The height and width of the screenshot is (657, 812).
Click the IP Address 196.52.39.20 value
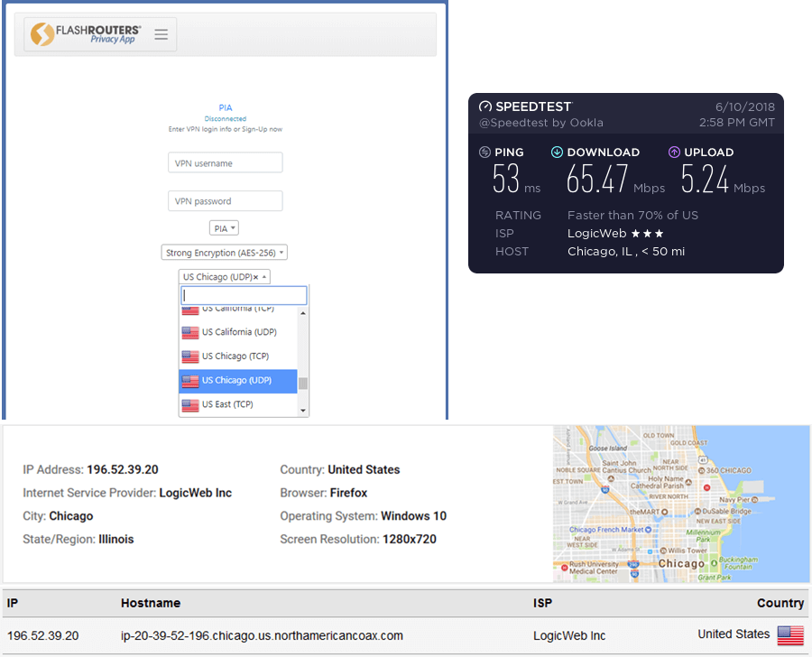click(123, 470)
